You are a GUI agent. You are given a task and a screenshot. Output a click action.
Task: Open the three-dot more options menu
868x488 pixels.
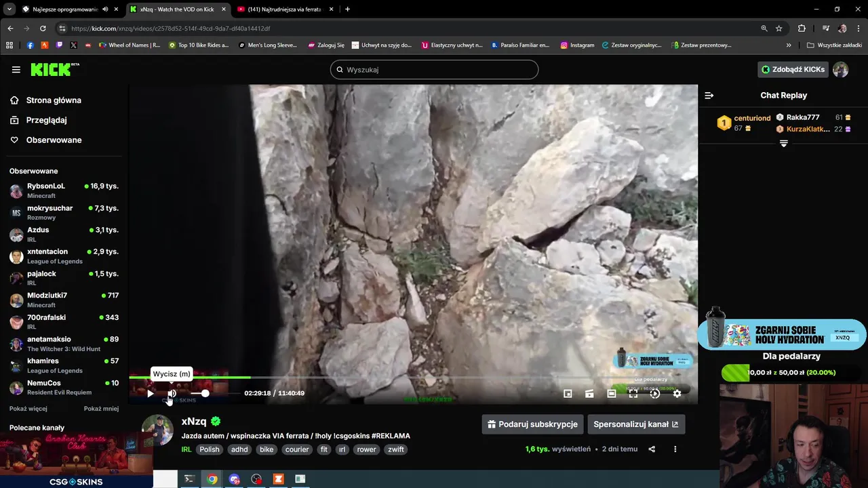click(x=675, y=449)
